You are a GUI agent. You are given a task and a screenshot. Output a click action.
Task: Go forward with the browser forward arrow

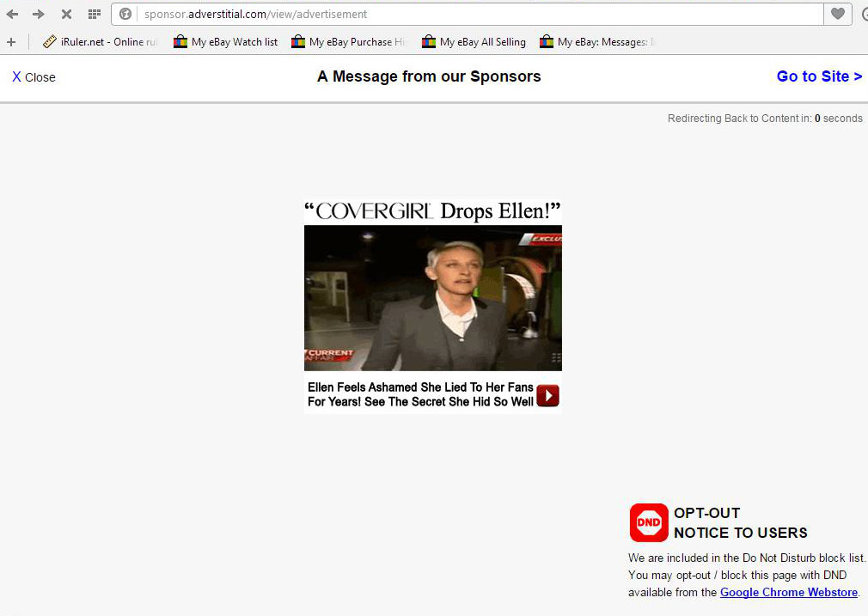38,14
